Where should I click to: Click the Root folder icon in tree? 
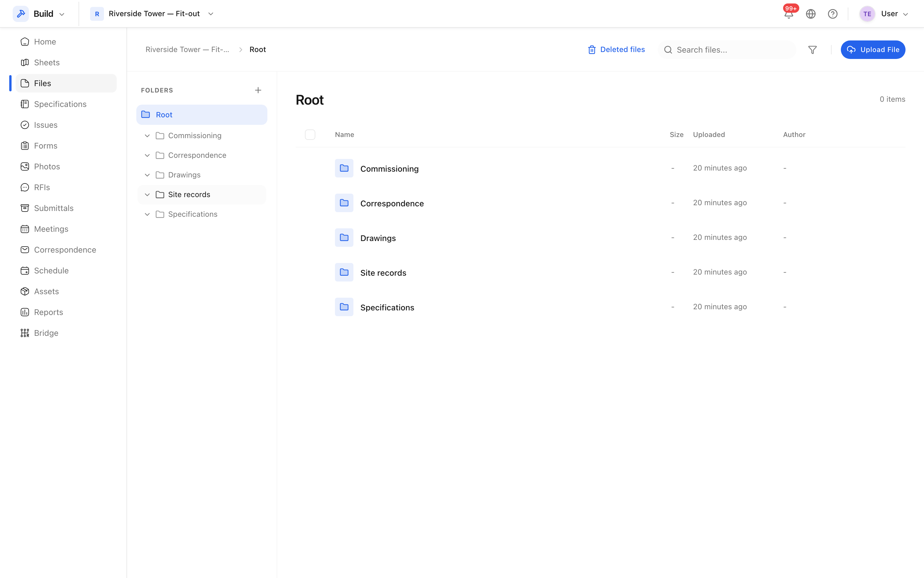[146, 115]
